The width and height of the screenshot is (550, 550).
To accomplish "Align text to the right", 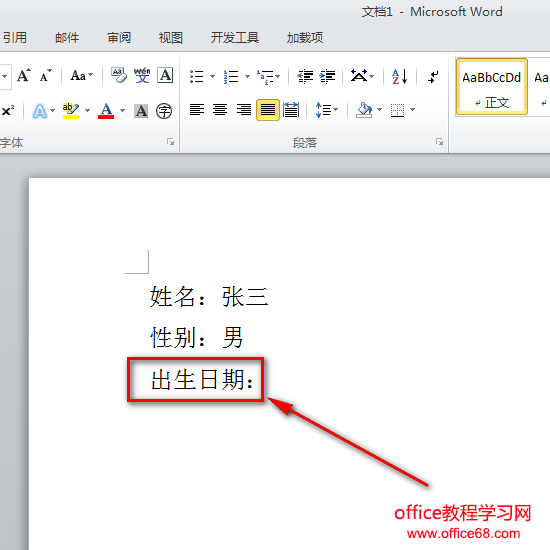I will point(244,110).
